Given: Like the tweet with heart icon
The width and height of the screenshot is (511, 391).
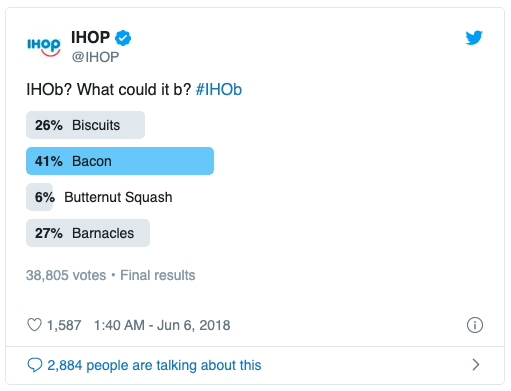Looking at the screenshot, I should [x=34, y=325].
